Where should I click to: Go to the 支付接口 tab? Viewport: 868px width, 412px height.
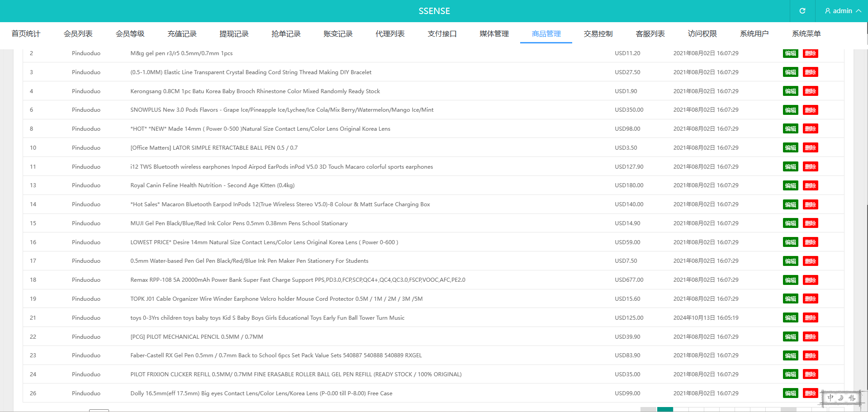[442, 33]
